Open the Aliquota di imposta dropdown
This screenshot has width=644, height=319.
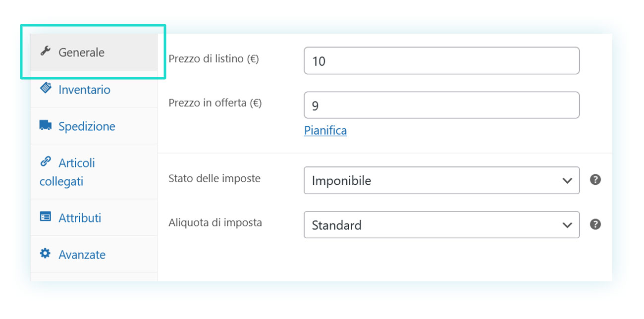pyautogui.click(x=441, y=225)
